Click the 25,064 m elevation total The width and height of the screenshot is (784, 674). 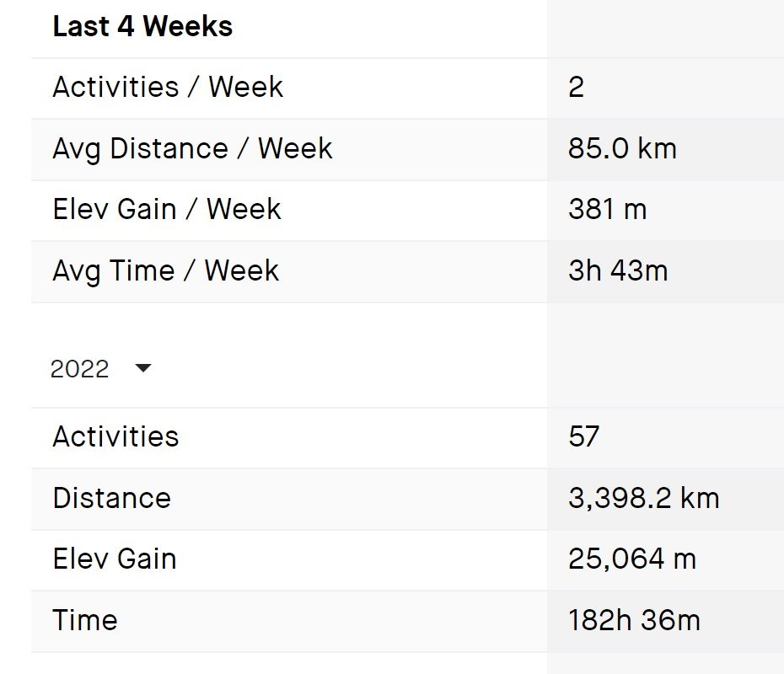tap(632, 559)
